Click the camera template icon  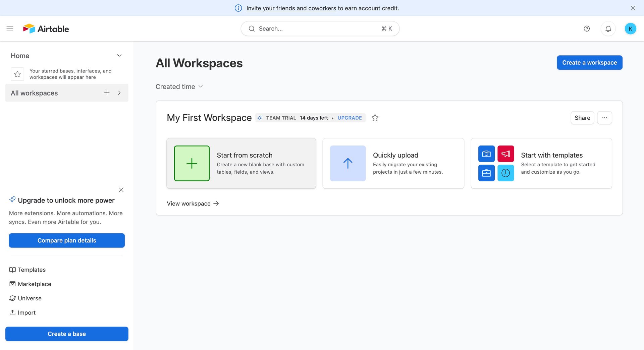click(x=486, y=154)
